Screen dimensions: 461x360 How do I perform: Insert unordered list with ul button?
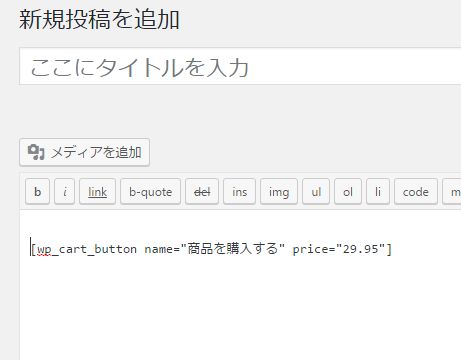coord(316,191)
